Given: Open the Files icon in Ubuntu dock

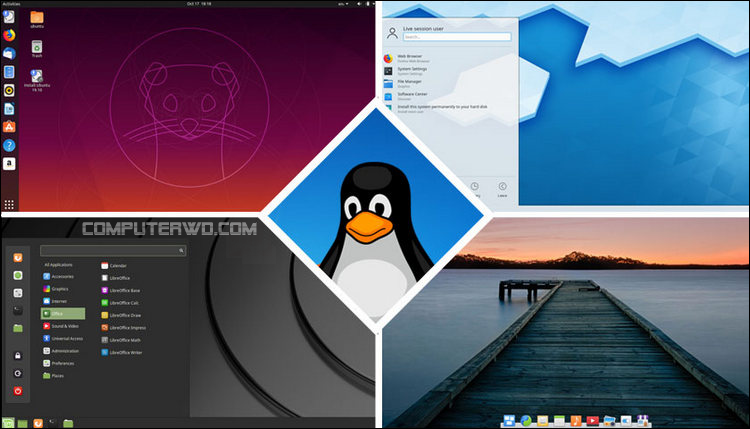Looking at the screenshot, I should (9, 72).
